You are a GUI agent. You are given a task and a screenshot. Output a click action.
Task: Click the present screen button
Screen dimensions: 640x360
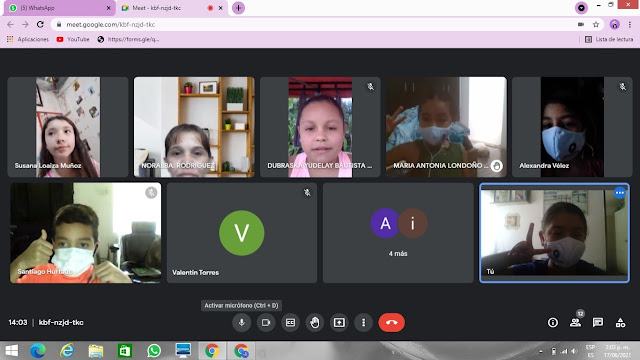[x=339, y=322]
